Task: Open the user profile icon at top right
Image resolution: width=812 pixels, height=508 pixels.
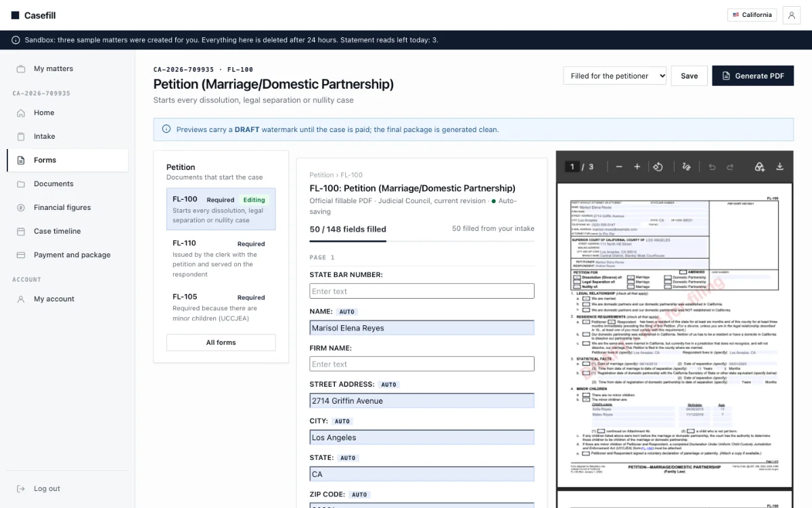Action: coord(792,16)
